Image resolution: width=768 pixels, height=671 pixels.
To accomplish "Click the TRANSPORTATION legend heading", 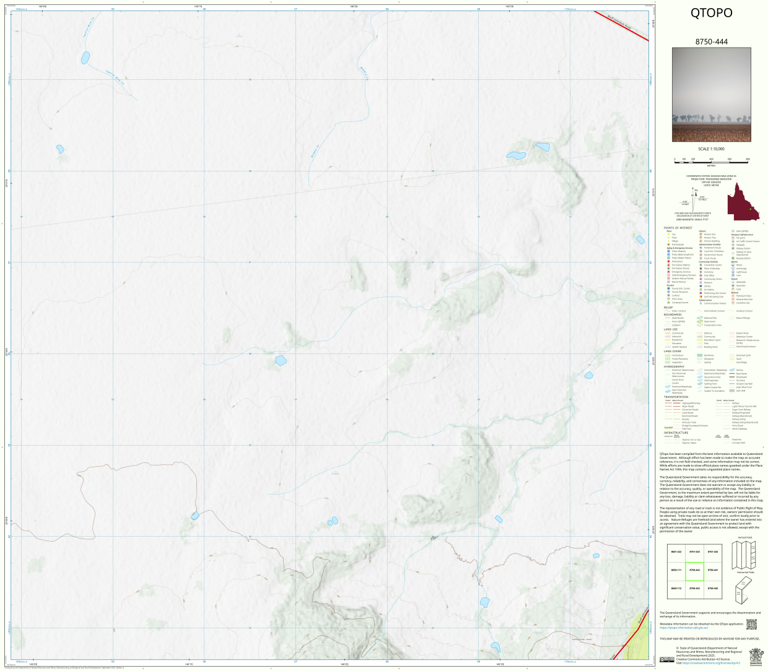I will [676, 398].
